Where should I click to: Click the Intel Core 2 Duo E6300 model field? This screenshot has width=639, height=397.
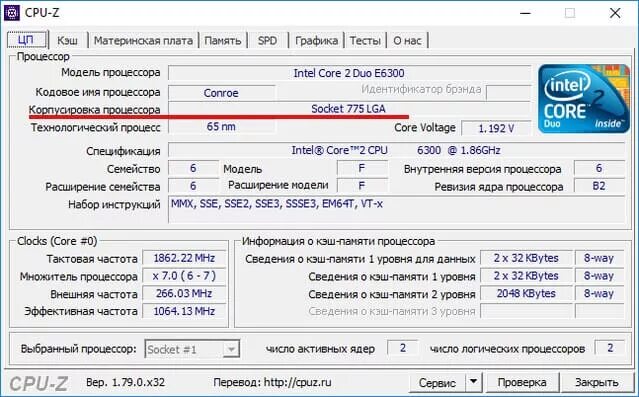(350, 73)
